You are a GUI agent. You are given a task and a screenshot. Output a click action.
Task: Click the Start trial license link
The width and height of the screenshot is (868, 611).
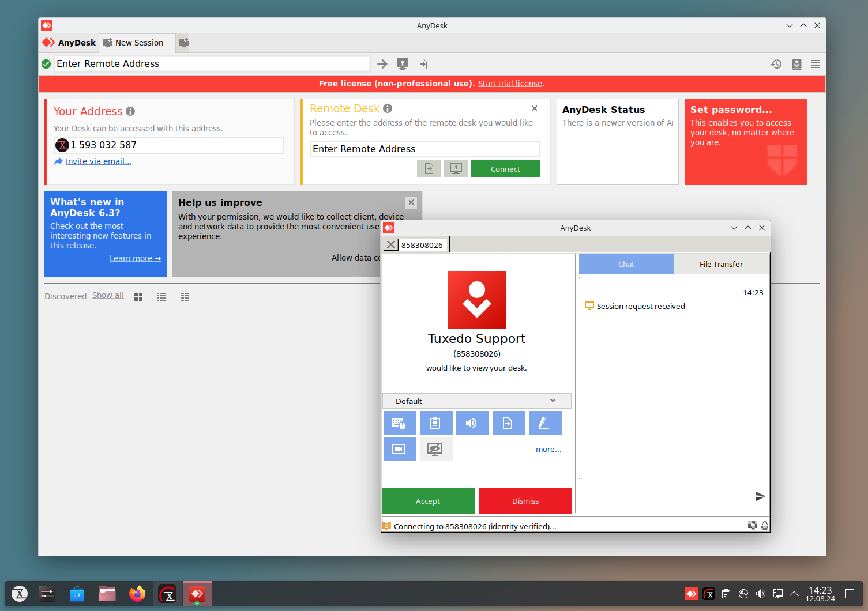[510, 84]
